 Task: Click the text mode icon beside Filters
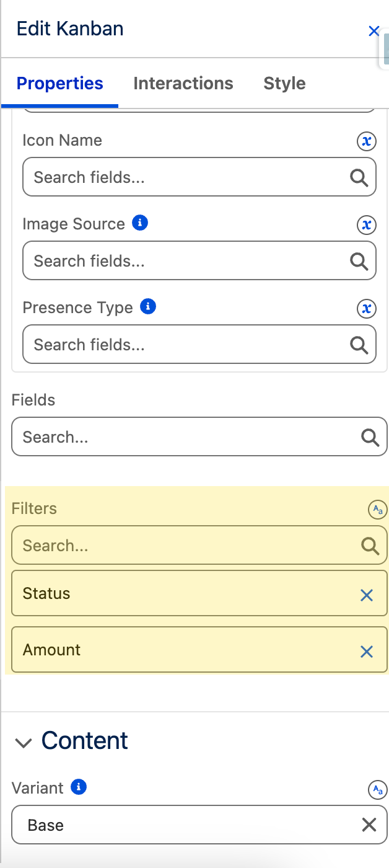tap(377, 510)
